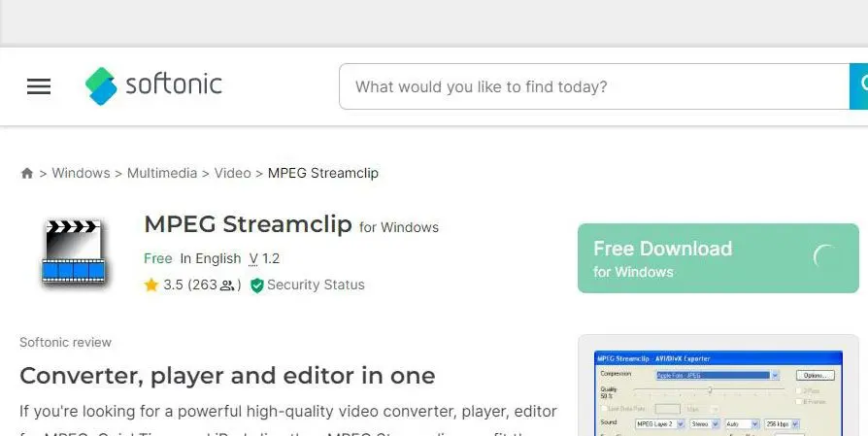Open Multimedia breadcrumb link
The image size is (868, 436).
[162, 173]
